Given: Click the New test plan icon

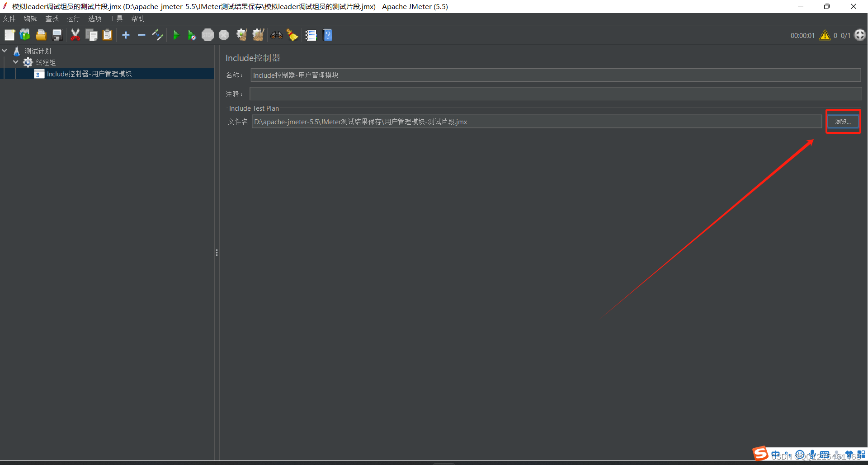Looking at the screenshot, I should 9,35.
